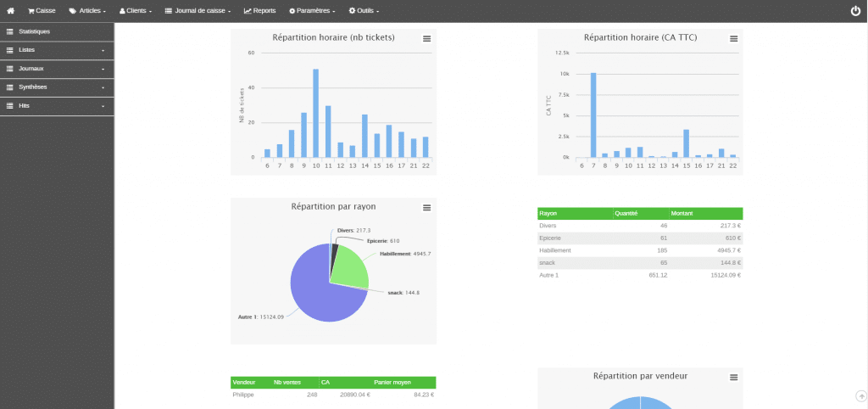Open the nb tickets chart context menu

click(427, 38)
